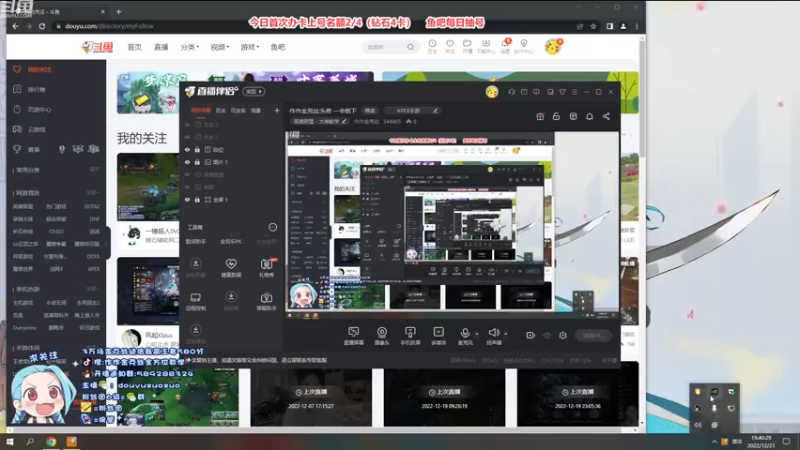800x450 pixels.
Task: Toggle the eye on the layer above 图片 1
Action: click(x=187, y=150)
